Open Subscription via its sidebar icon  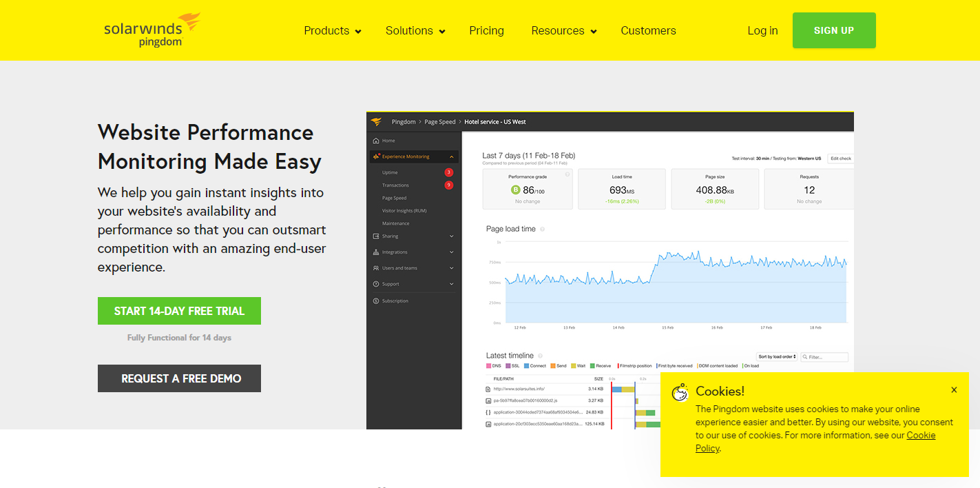(x=376, y=300)
